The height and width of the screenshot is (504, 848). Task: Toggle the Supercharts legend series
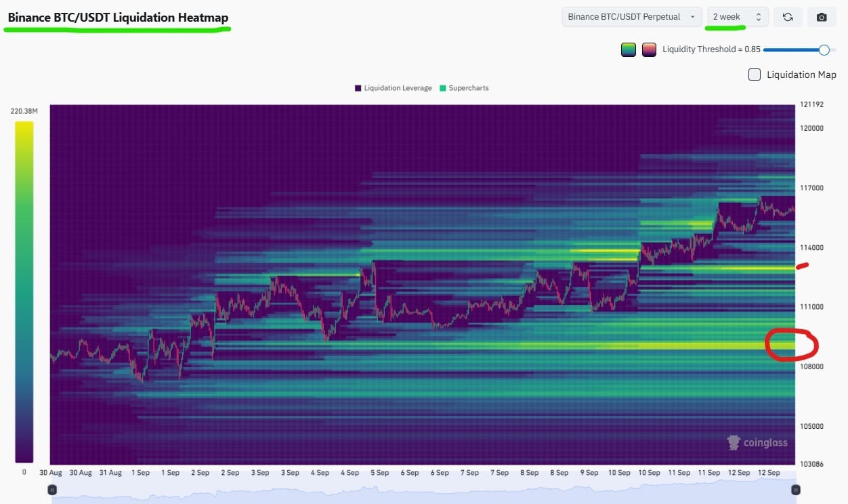pyautogui.click(x=464, y=88)
